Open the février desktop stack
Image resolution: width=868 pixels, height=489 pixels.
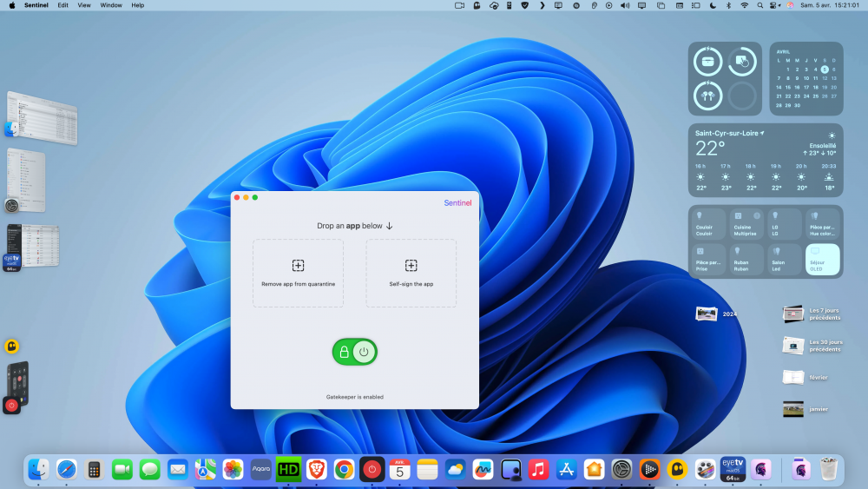point(806,377)
